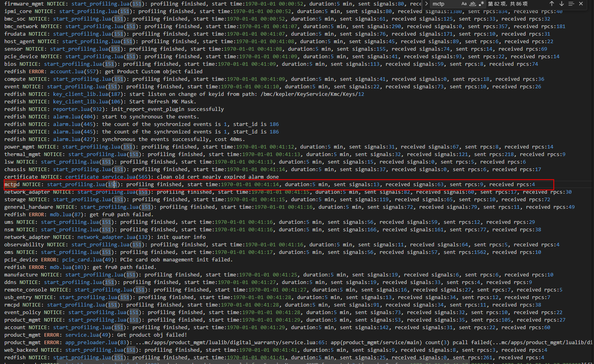Enable regular expression search option
This screenshot has height=364, width=594.
tap(481, 4)
